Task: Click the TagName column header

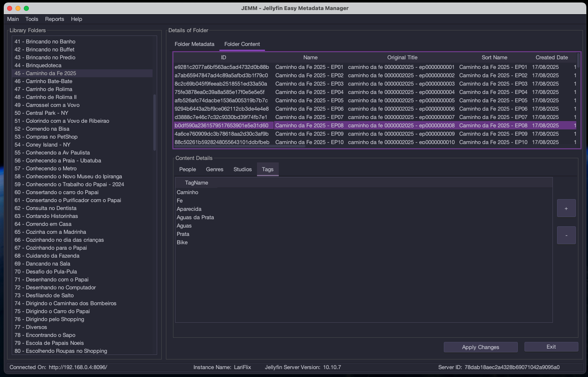Action: (x=196, y=183)
